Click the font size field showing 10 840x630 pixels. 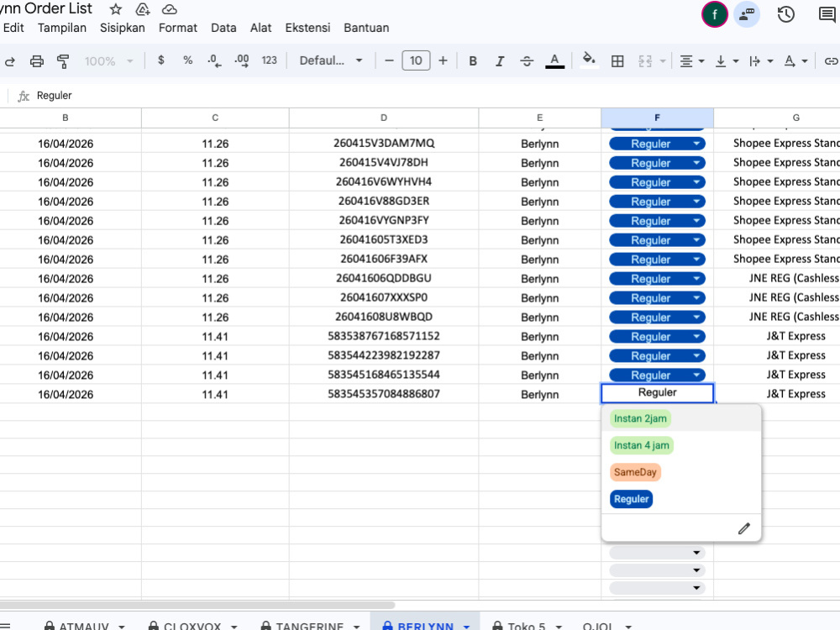point(416,60)
